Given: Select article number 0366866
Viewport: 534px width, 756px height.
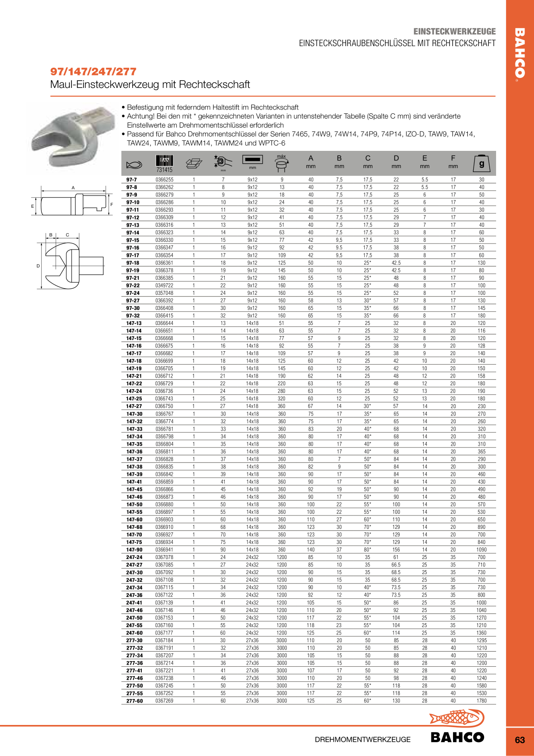Looking at the screenshot, I should pyautogui.click(x=165, y=489).
